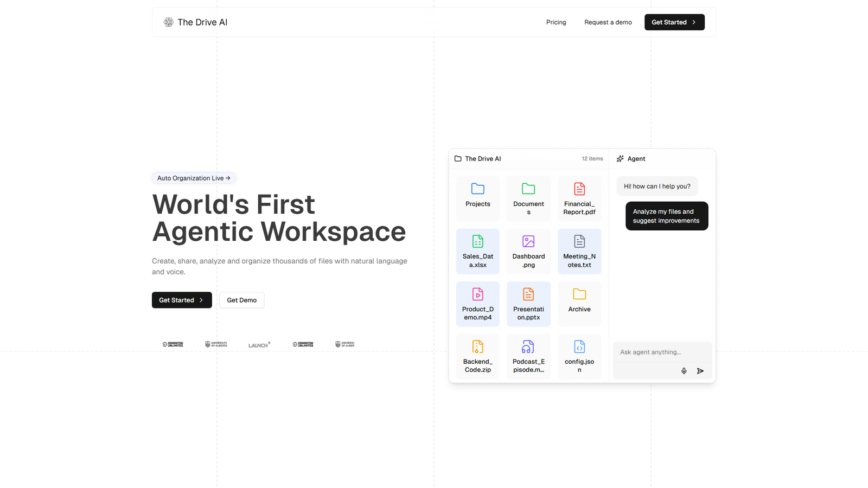Open the green Documents folder

pos(528,189)
